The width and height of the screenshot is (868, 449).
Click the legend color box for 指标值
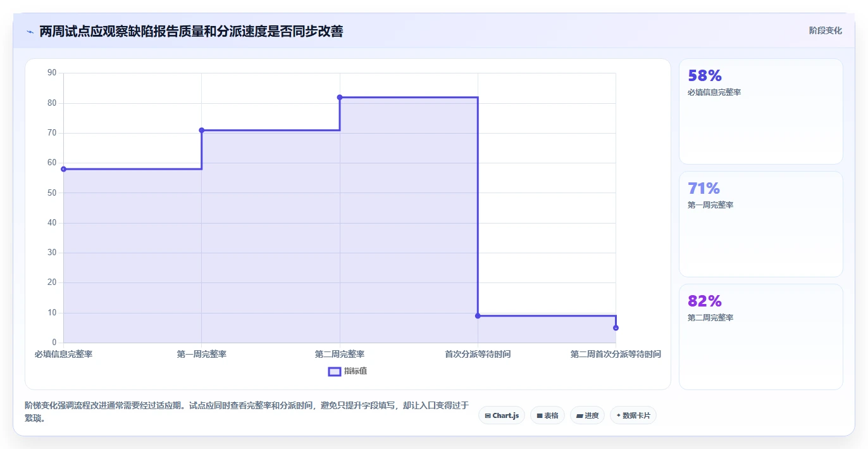click(x=335, y=371)
